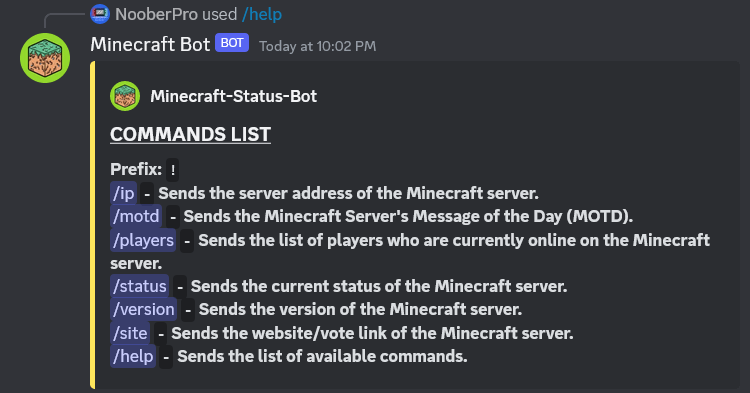Image resolution: width=750 pixels, height=393 pixels.
Task: Click the Minecraft Bot username
Action: click(150, 44)
